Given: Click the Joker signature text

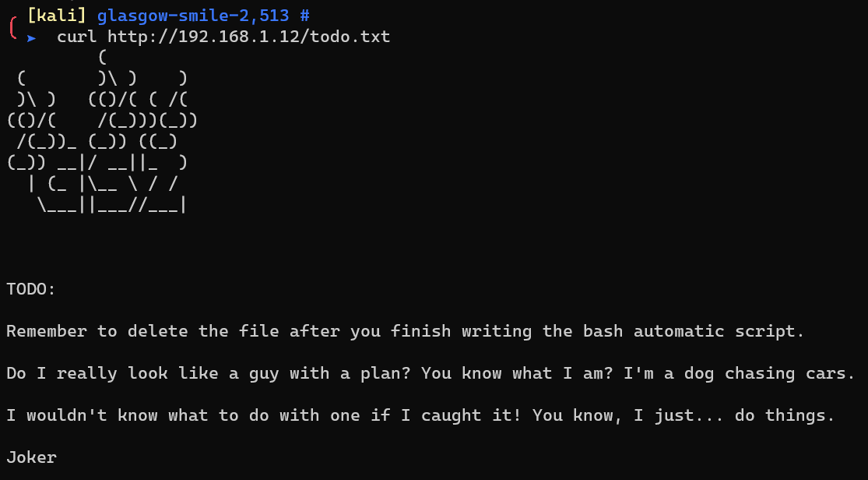Looking at the screenshot, I should pyautogui.click(x=31, y=457).
